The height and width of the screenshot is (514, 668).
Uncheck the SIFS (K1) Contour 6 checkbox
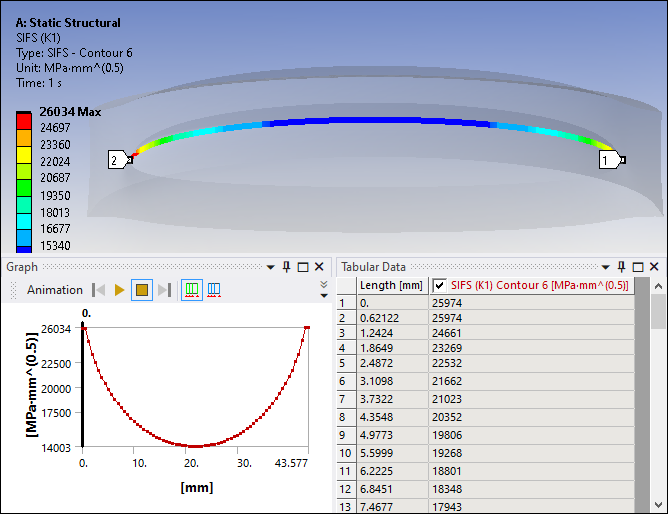(439, 285)
